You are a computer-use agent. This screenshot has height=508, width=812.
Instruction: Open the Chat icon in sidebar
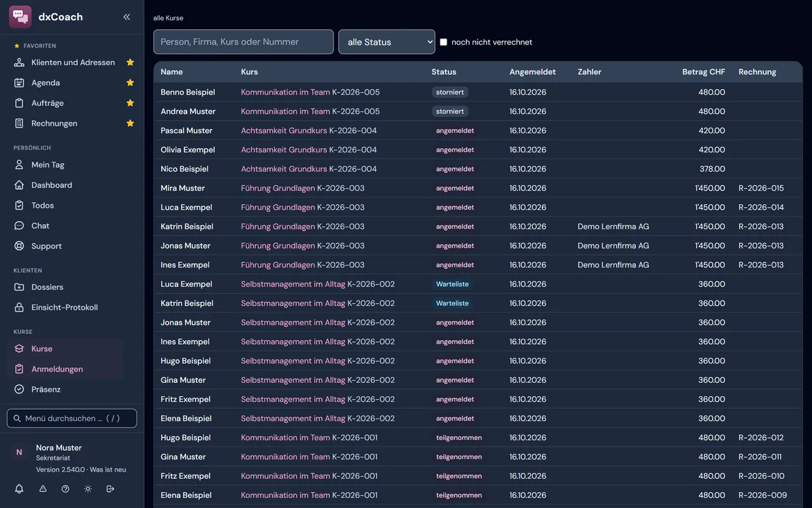pos(19,225)
